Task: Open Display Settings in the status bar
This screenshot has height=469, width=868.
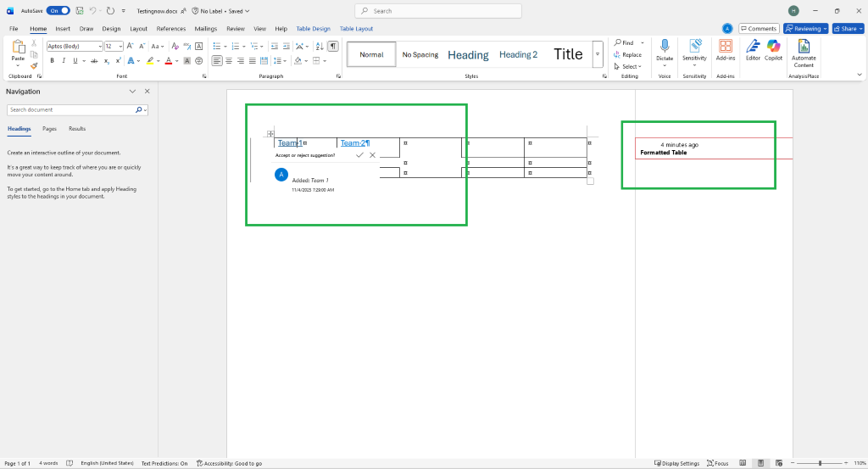Action: click(x=676, y=463)
